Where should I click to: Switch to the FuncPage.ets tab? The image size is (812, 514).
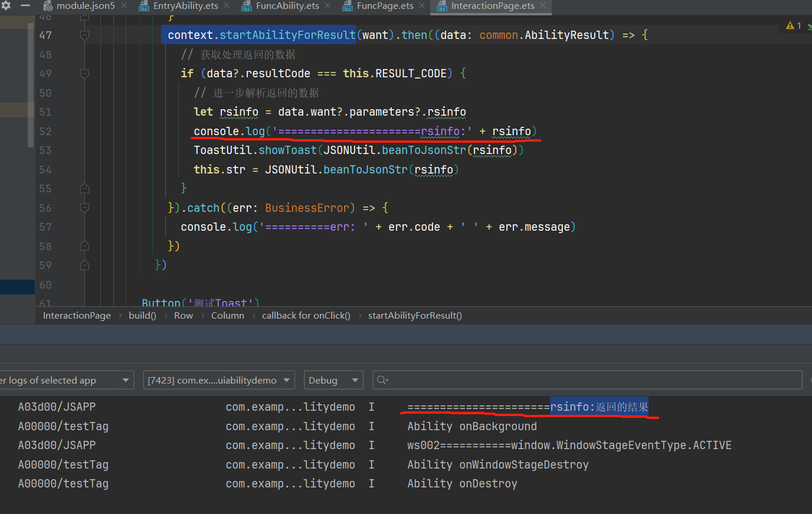point(385,6)
